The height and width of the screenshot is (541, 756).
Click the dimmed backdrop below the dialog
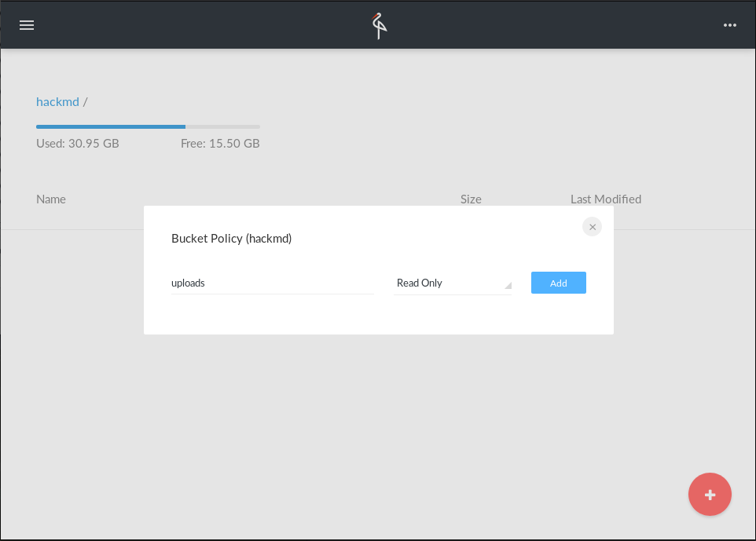coord(377,424)
